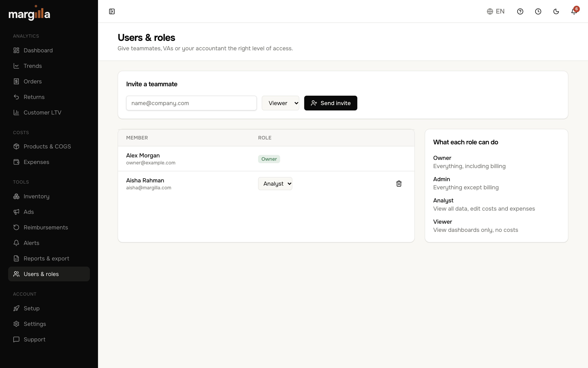Open Aisha Rahman's Analyst role dropdown
The height and width of the screenshot is (368, 588).
coord(275,184)
